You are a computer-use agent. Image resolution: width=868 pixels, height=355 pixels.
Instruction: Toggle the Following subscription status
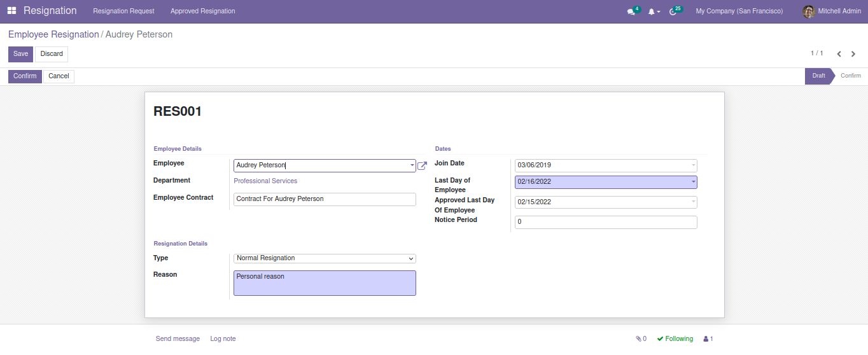[x=675, y=339]
